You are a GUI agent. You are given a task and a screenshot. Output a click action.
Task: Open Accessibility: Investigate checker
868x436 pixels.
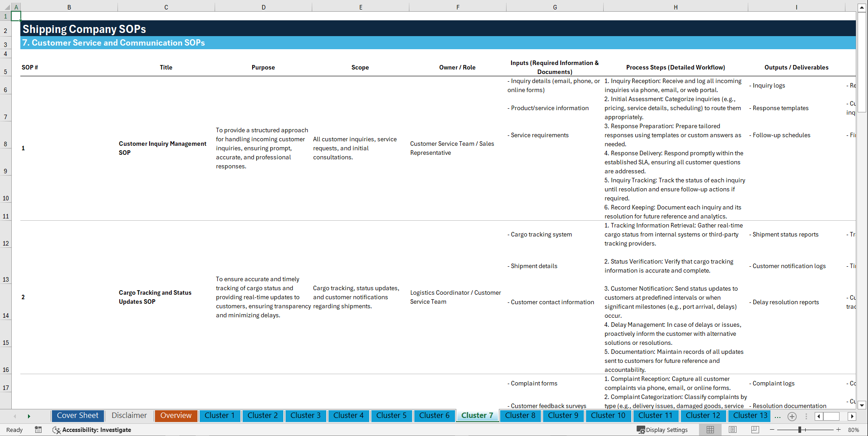tap(92, 430)
